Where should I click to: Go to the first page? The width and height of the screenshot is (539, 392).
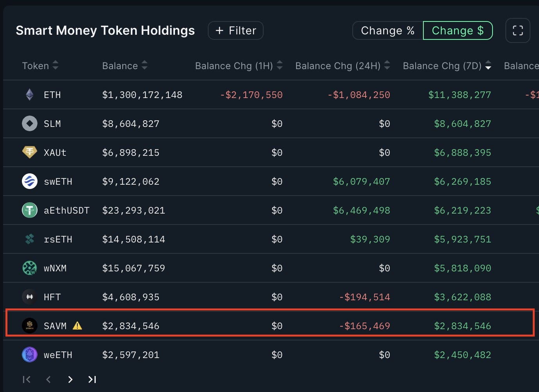27,379
